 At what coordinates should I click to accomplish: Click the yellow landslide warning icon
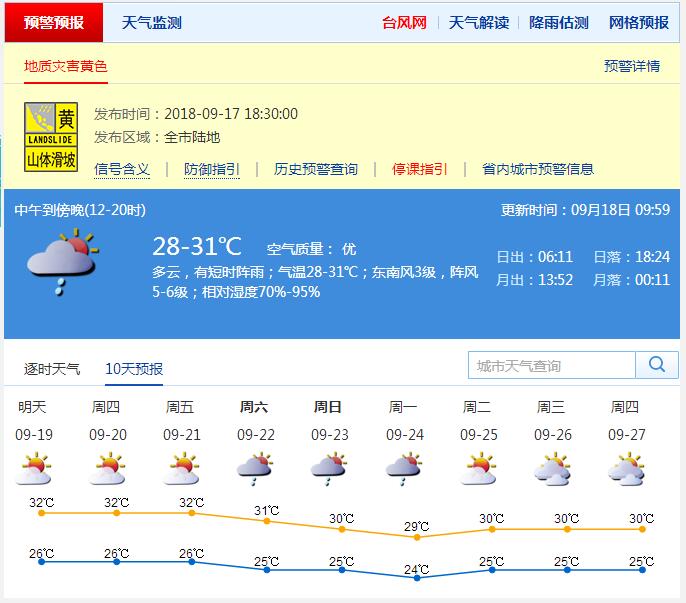pyautogui.click(x=51, y=138)
